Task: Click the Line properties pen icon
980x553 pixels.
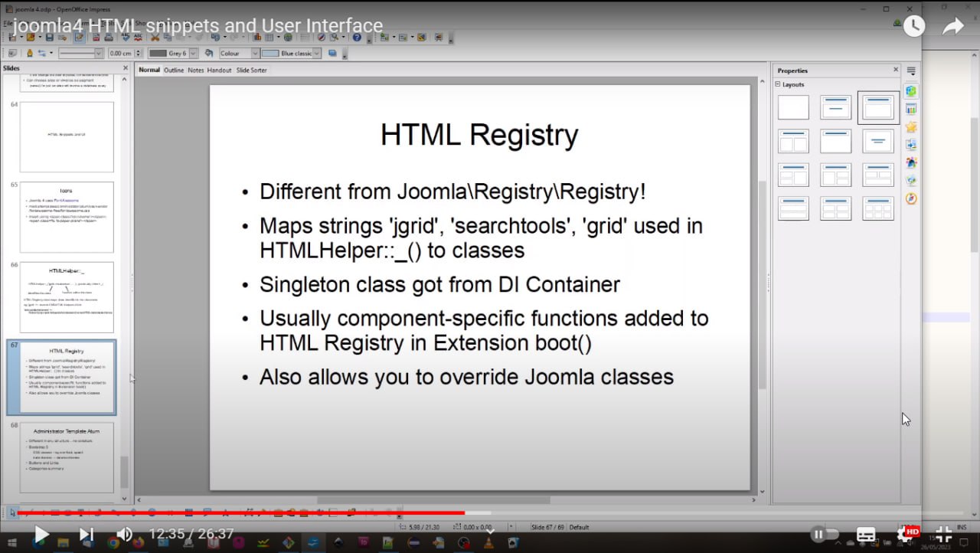Action: 30,54
